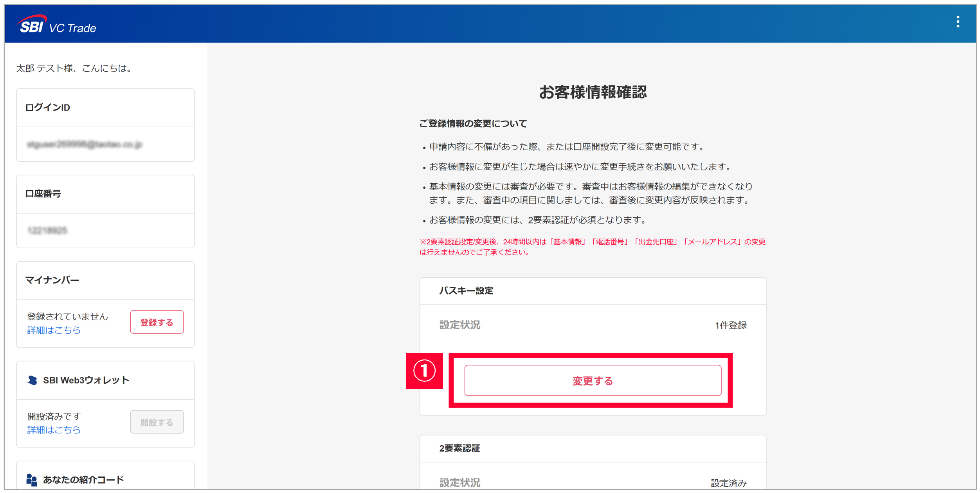The height and width of the screenshot is (493, 980).
Task: Click the blurred login ID email field
Action: 85,144
